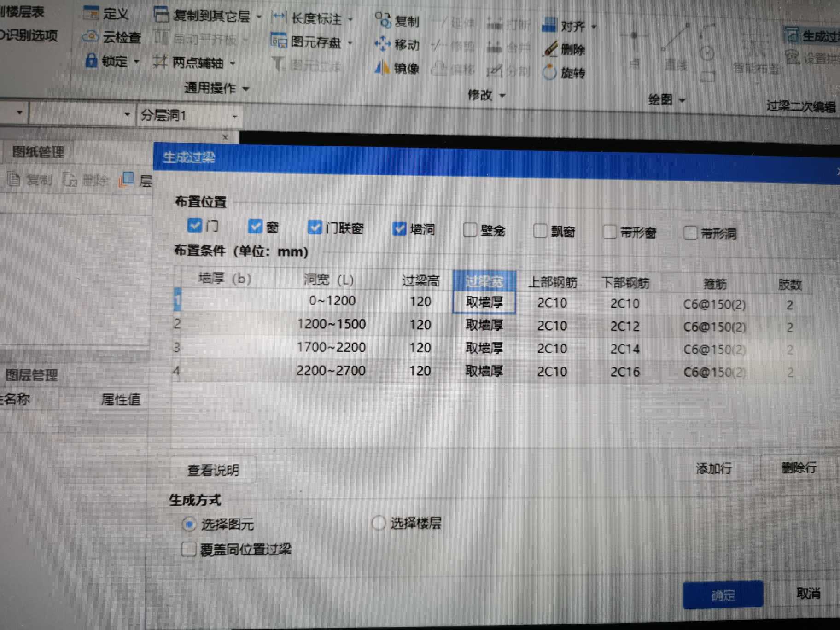Viewport: 840px width, 630px height.
Task: Select 选择楼层 radio option
Action: [378, 523]
